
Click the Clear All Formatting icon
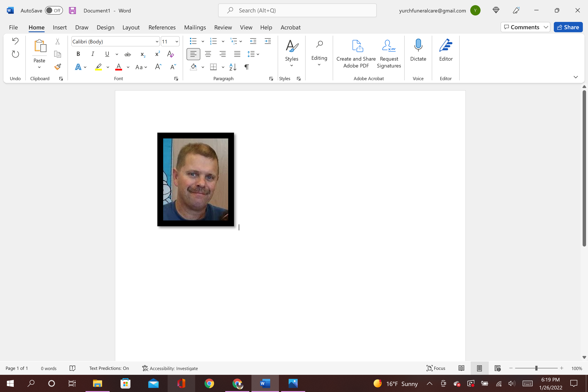point(170,54)
